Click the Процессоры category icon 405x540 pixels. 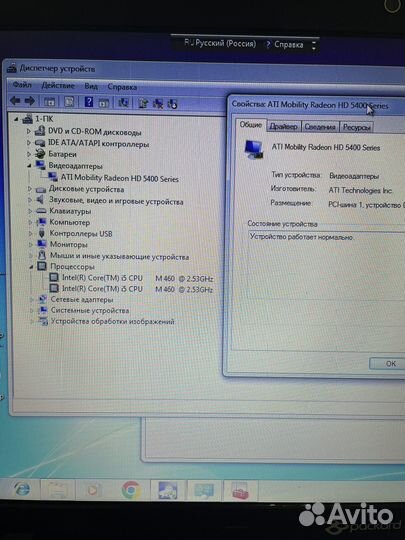(x=42, y=266)
